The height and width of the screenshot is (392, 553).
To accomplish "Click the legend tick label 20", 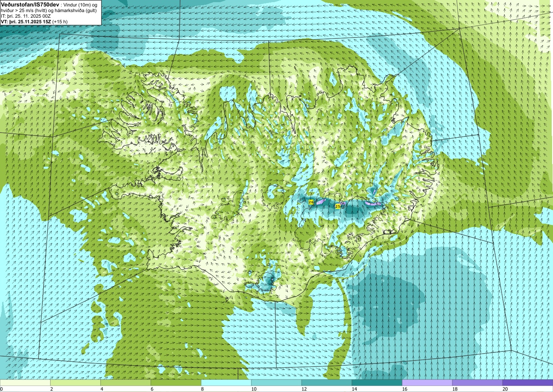I will click(x=505, y=389).
